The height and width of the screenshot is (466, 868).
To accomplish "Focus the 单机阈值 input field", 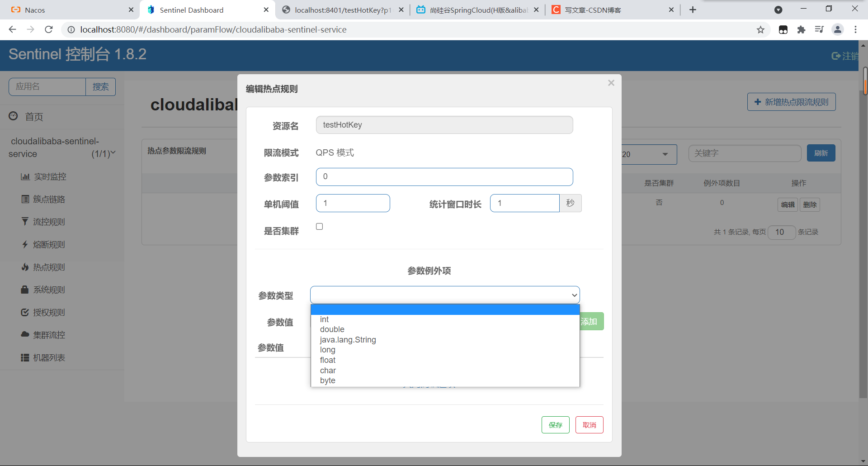I will tap(353, 203).
